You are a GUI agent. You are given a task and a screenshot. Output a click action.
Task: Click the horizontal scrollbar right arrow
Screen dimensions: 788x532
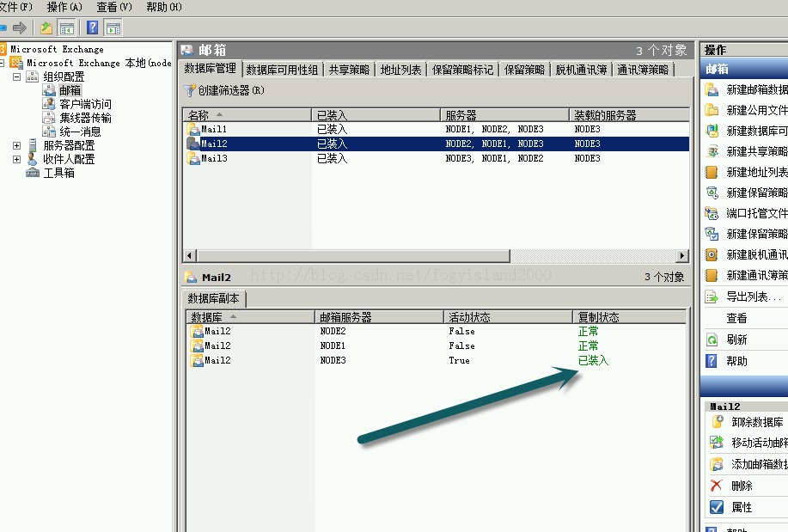pos(682,255)
